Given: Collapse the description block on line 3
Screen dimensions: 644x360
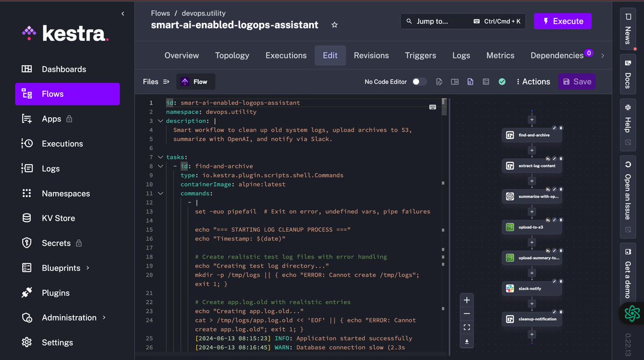Looking at the screenshot, I should click(160, 121).
